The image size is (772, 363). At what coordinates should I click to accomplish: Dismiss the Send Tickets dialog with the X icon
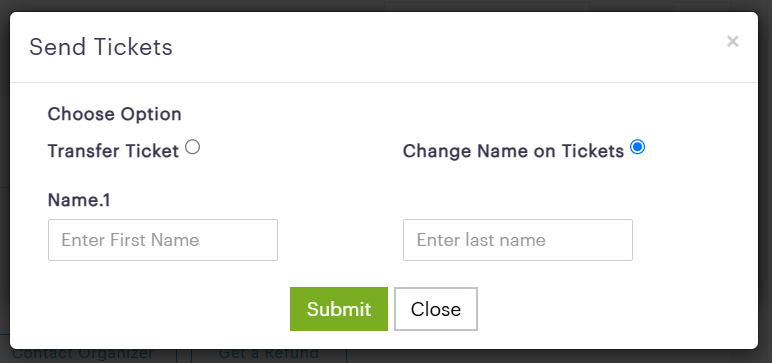click(733, 41)
